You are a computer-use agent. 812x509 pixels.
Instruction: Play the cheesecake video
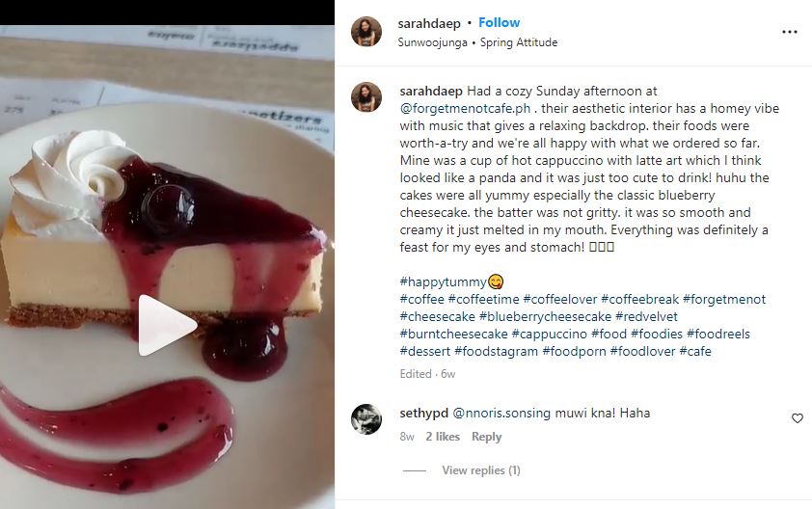pyautogui.click(x=166, y=325)
